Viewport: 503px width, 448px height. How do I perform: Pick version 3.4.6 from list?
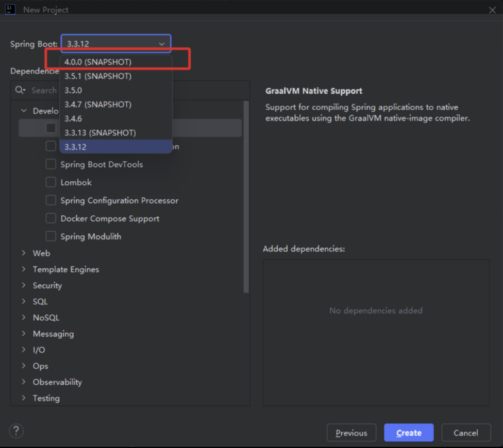coord(73,118)
